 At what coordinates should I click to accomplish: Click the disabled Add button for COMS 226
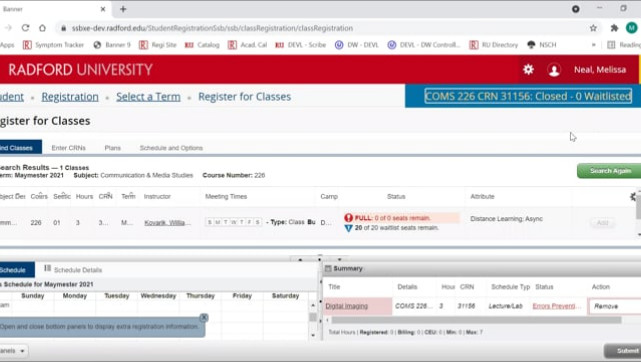point(602,223)
